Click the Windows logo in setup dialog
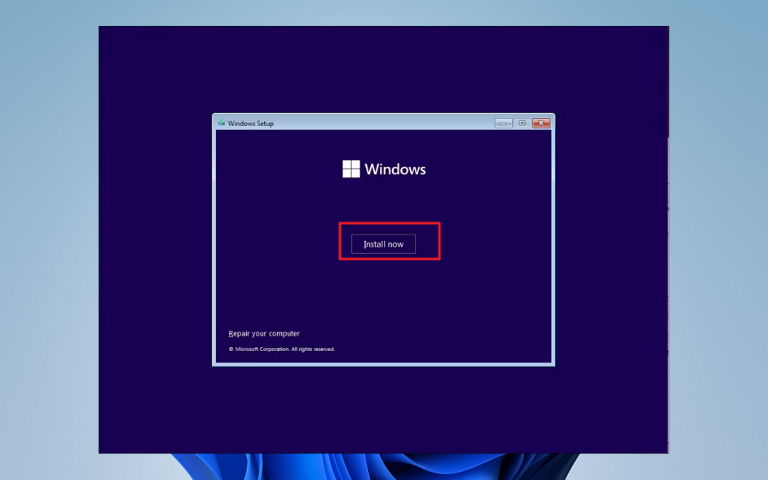 tap(351, 169)
